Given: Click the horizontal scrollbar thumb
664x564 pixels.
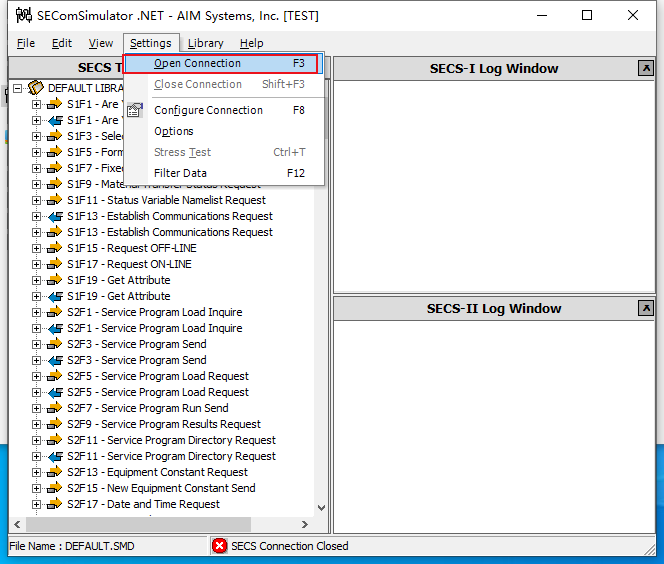Looking at the screenshot, I should click(138, 525).
